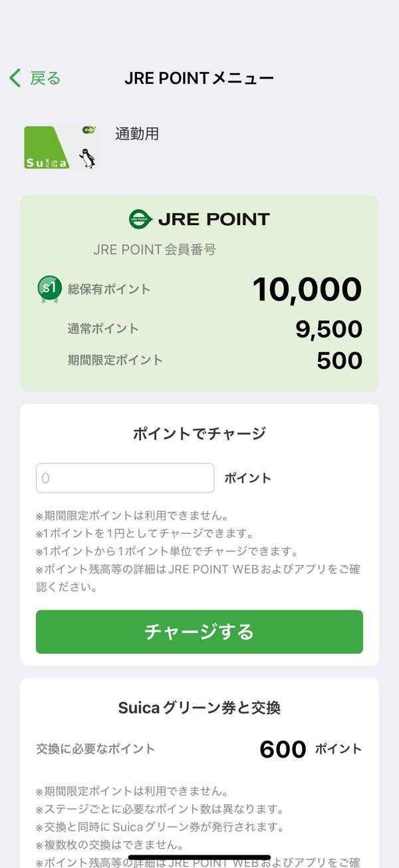Select the 通勤用 card name

pos(137,134)
